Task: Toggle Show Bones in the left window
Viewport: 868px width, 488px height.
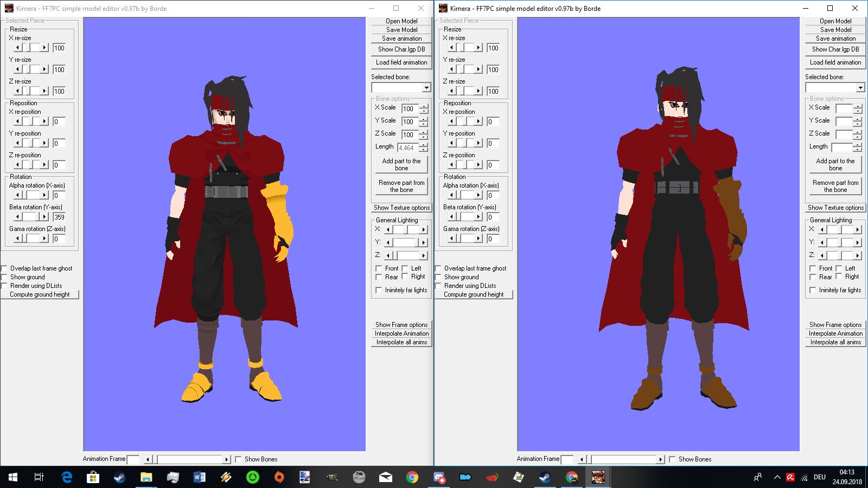Action: click(238, 459)
